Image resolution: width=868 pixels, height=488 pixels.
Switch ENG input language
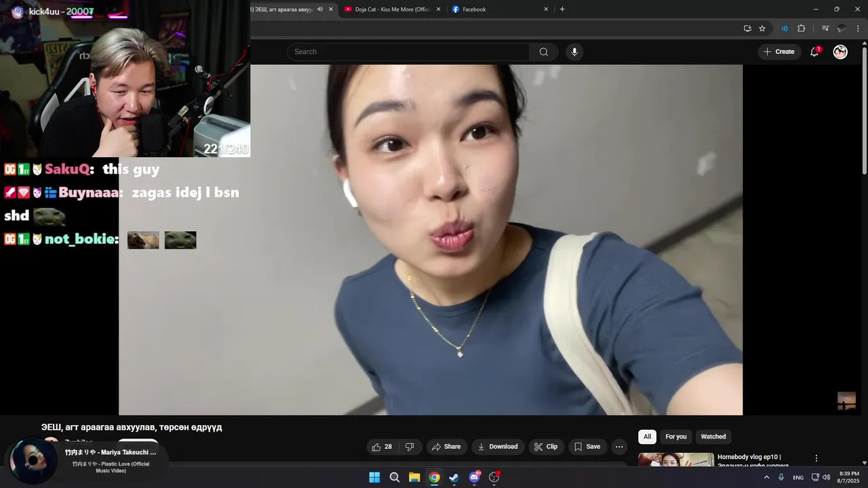click(x=798, y=477)
